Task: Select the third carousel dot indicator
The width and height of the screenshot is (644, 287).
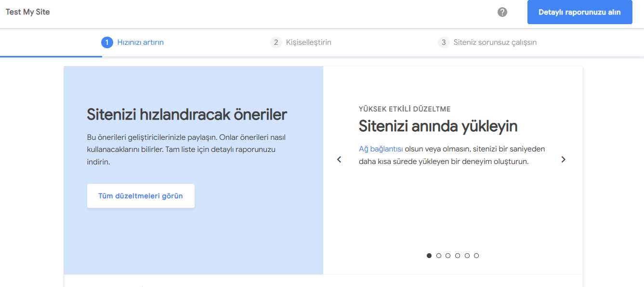Action: tap(448, 256)
